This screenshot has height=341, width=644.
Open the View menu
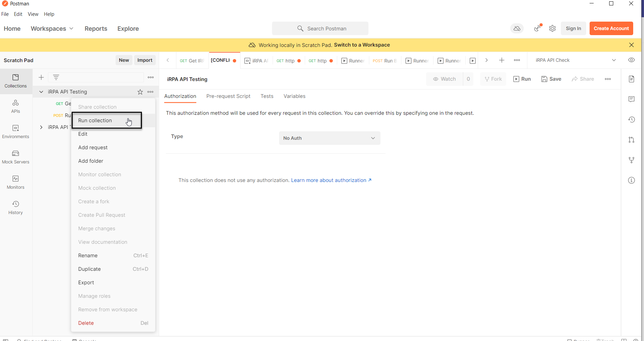33,14
